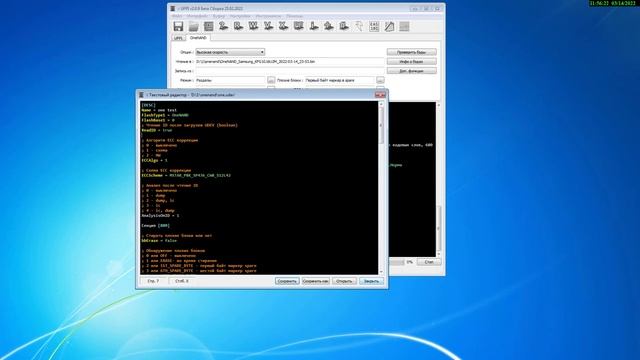Click Открыть button in text editor
This screenshot has width=640, height=360.
click(344, 281)
